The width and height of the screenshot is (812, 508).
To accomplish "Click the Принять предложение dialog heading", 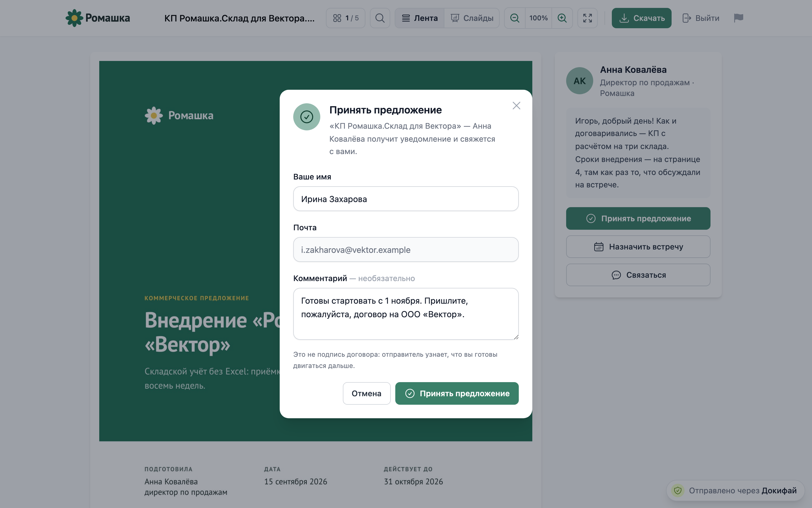I will (x=385, y=110).
